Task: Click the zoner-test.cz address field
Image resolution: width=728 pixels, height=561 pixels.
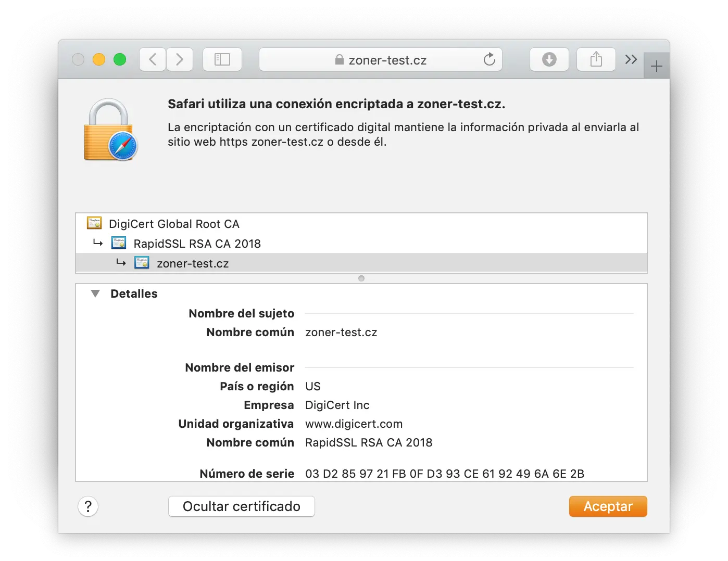Action: 381,59
